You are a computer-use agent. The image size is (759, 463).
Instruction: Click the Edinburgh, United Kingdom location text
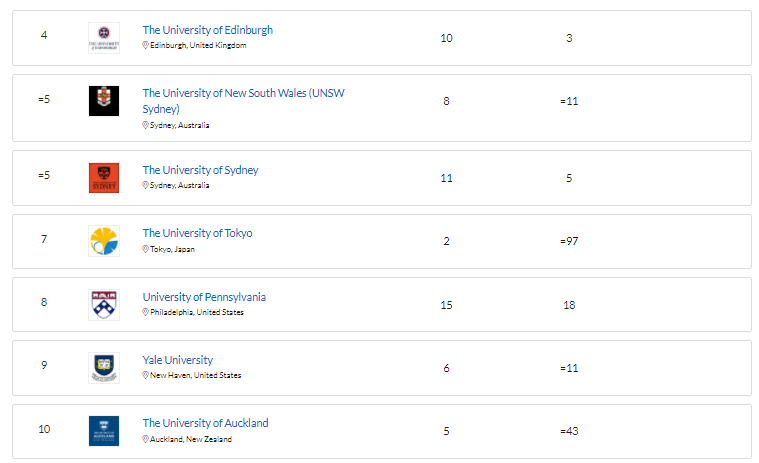coord(198,45)
